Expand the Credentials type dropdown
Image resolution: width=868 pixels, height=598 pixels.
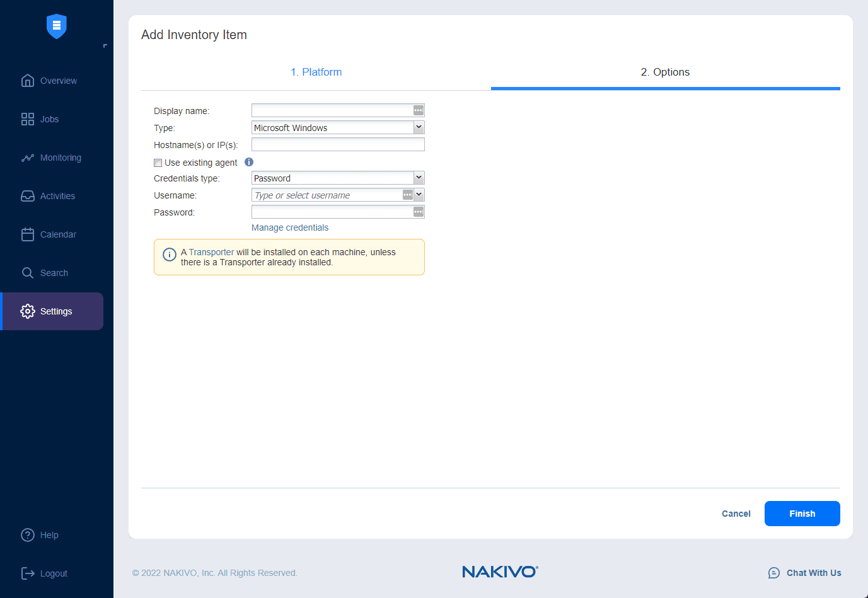click(x=418, y=178)
